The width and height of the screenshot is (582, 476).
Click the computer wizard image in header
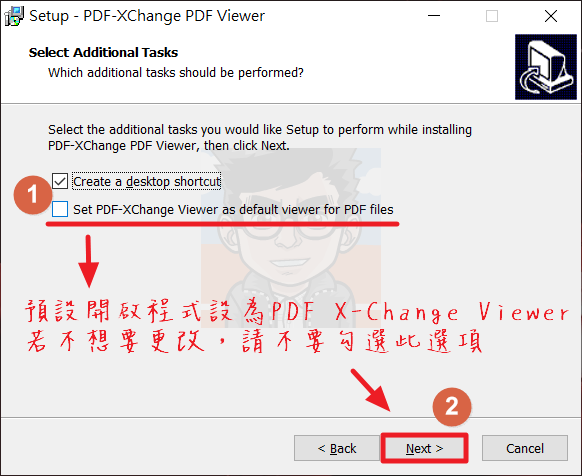point(546,67)
